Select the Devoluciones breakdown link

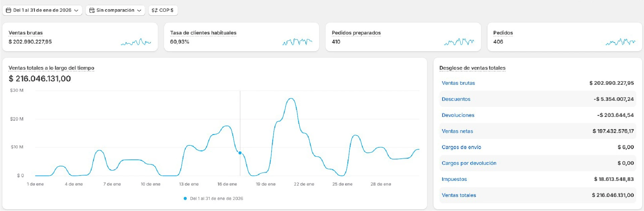point(458,115)
